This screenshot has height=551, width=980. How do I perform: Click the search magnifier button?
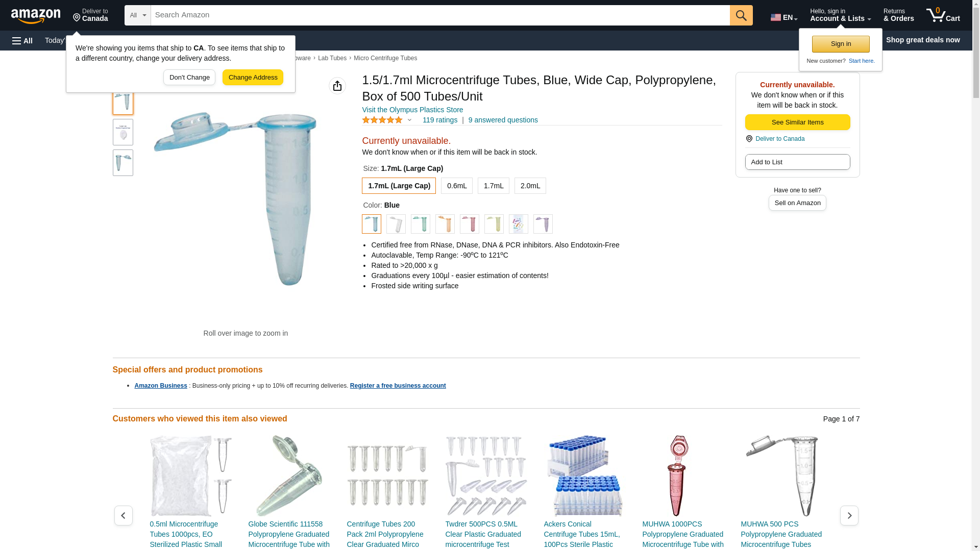[x=741, y=15]
